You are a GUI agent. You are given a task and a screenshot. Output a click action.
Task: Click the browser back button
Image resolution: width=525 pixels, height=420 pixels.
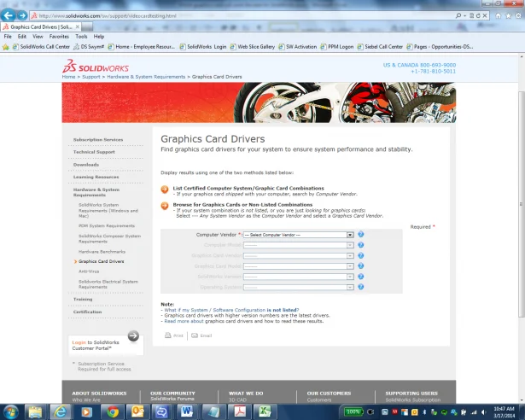click(9, 15)
